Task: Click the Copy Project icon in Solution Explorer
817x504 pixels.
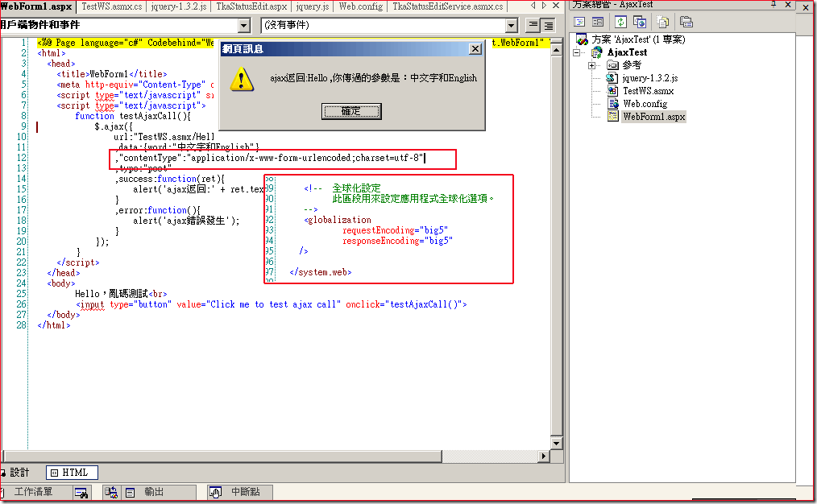Action: coord(641,22)
